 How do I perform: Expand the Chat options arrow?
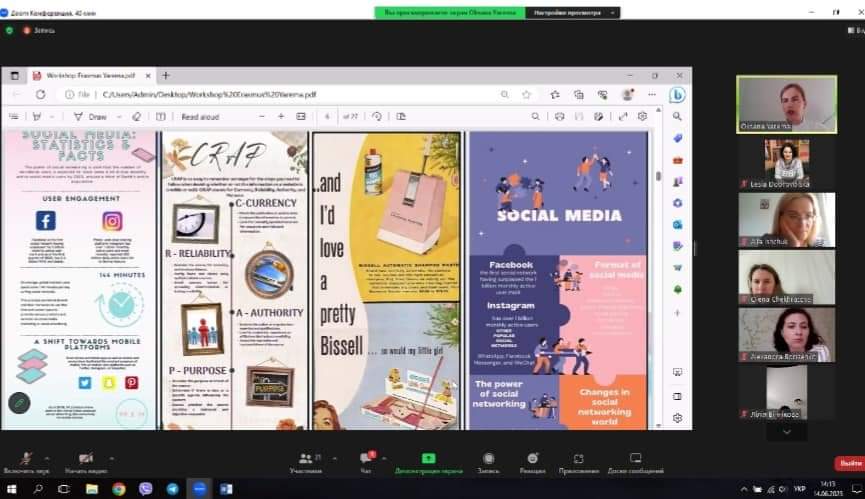point(383,458)
